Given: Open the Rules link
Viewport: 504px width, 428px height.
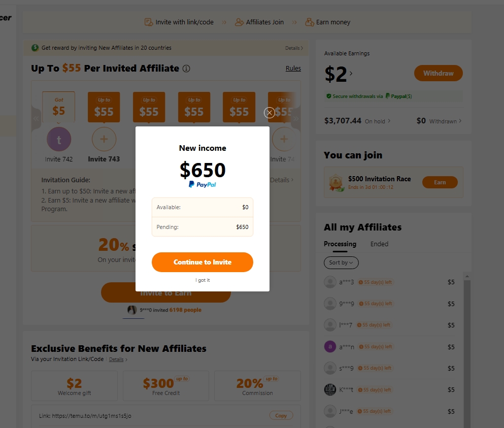Looking at the screenshot, I should tap(293, 69).
